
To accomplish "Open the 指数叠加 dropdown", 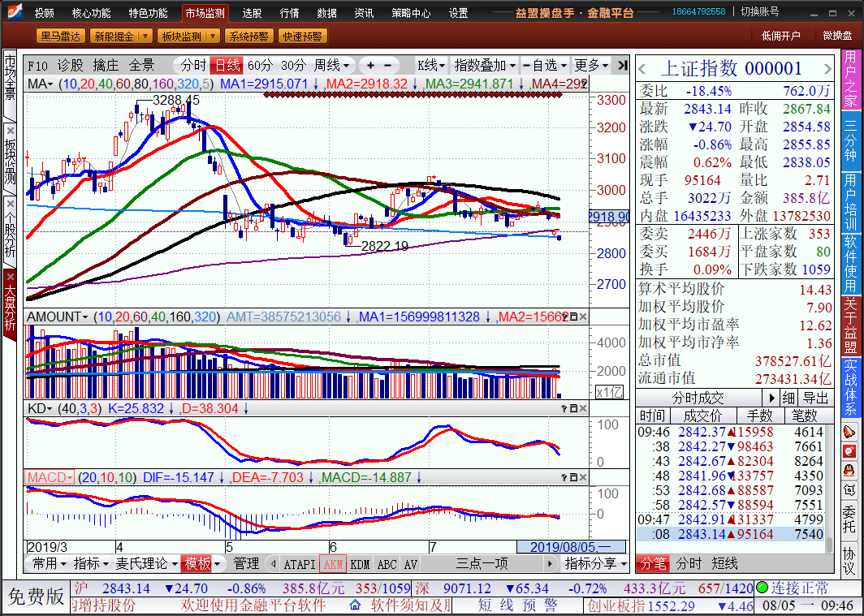I will coord(485,66).
